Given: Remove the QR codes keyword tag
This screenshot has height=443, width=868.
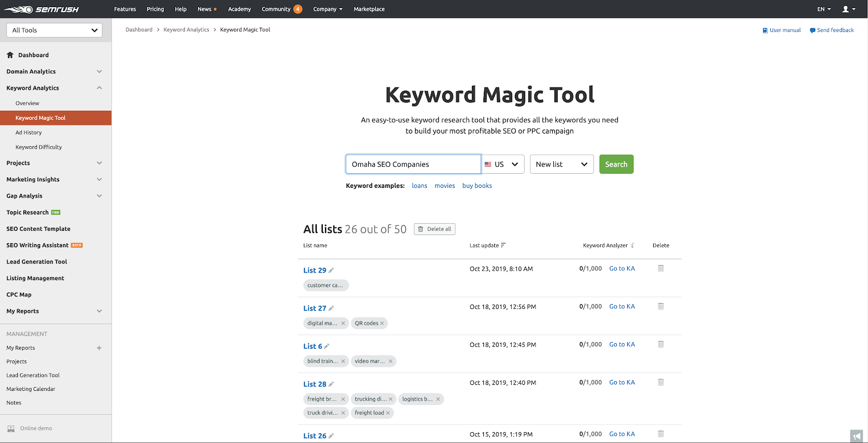Looking at the screenshot, I should [382, 324].
